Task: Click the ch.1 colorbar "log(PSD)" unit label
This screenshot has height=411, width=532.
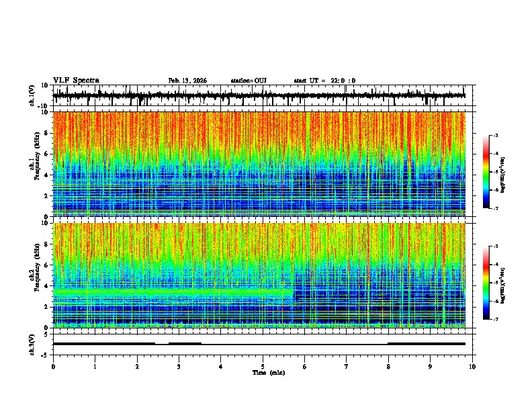Action: pyautogui.click(x=502, y=175)
